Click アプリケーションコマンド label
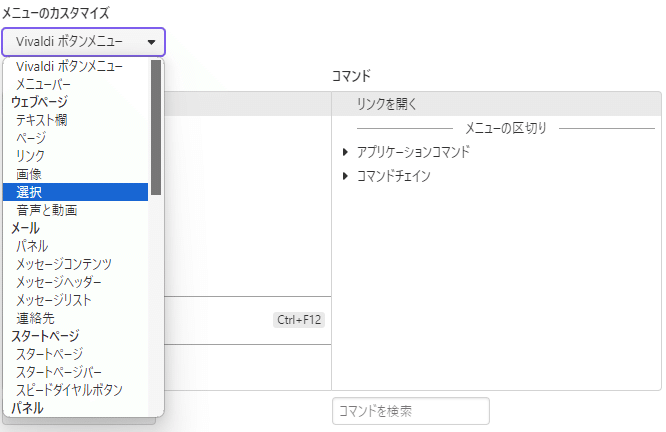Image resolution: width=666 pixels, height=432 pixels. tap(413, 152)
